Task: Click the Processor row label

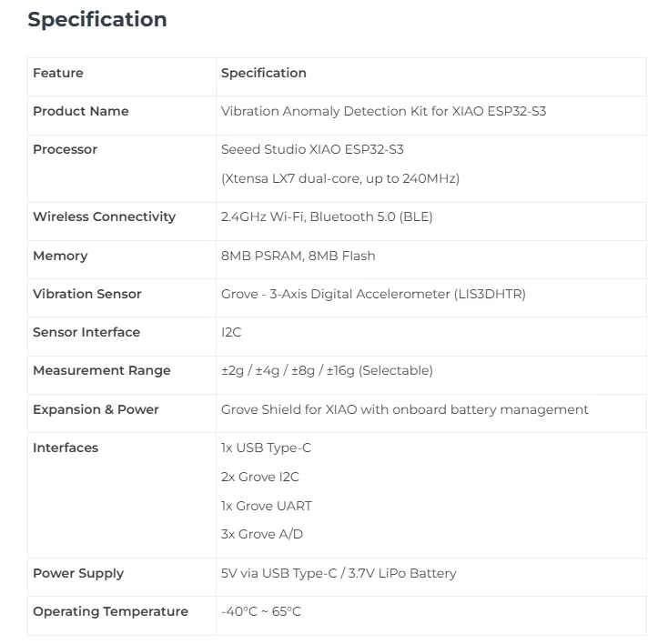Action: click(65, 149)
